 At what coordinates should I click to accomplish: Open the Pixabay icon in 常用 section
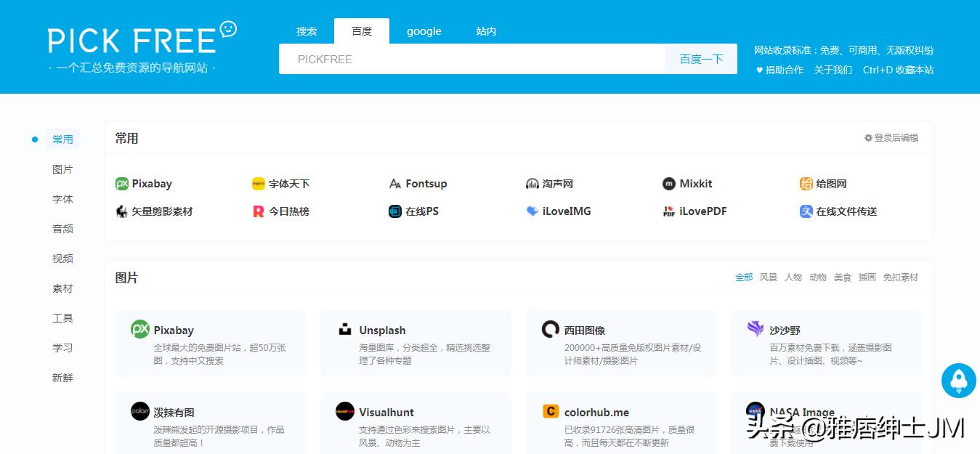(x=121, y=184)
